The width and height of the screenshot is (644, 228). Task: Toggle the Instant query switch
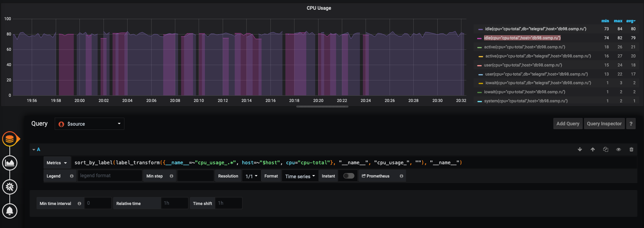click(x=348, y=176)
